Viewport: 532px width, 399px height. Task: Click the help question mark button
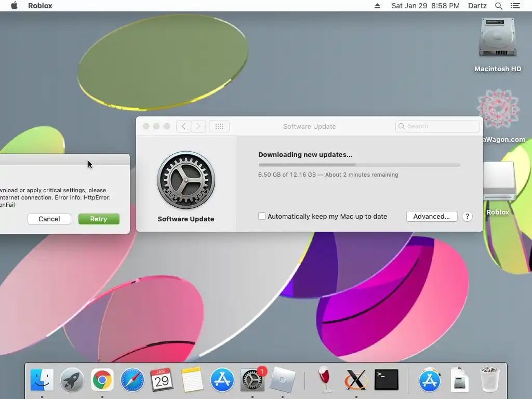coord(467,217)
